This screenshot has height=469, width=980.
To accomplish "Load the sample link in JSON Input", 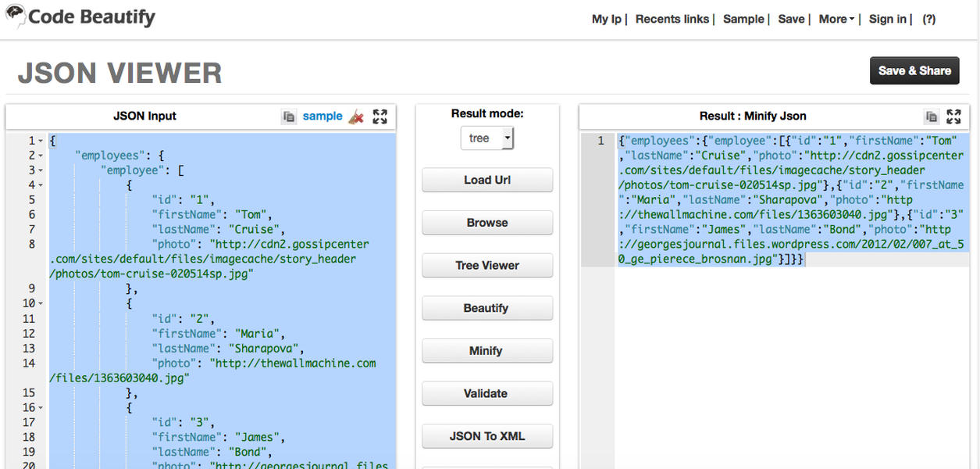I will (323, 116).
